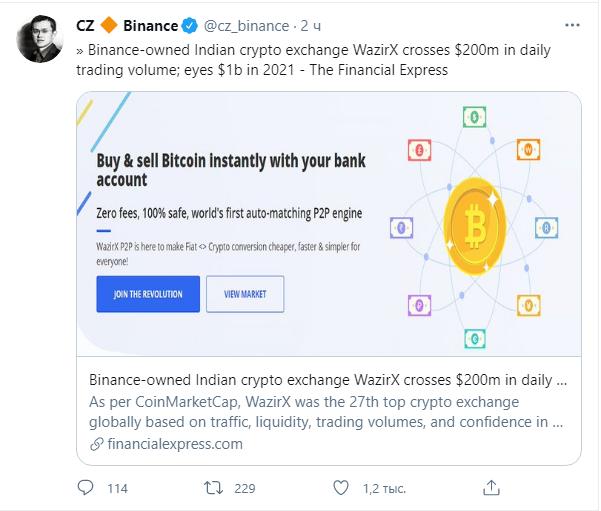Click the CZ Binance display name
The width and height of the screenshot is (601, 511).
pos(127,26)
